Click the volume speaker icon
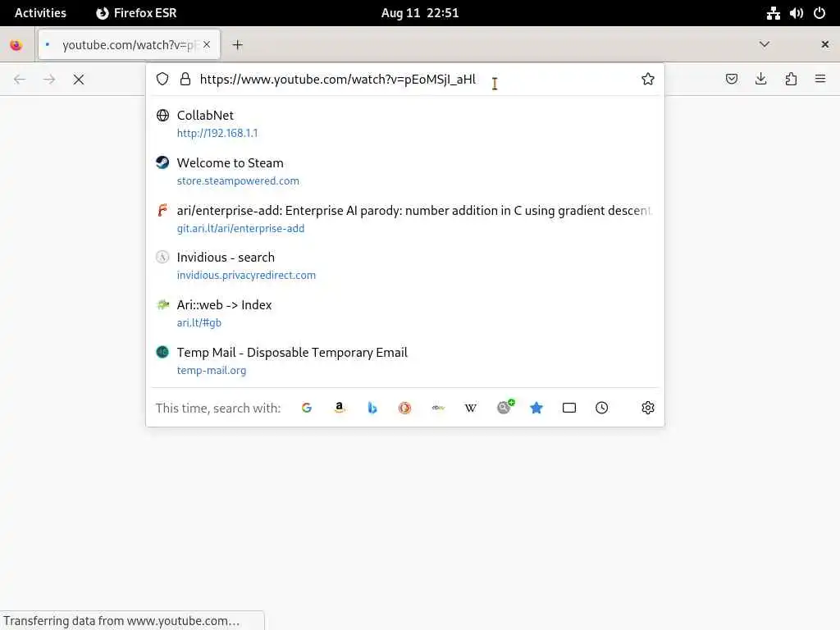The height and width of the screenshot is (630, 840). point(796,13)
